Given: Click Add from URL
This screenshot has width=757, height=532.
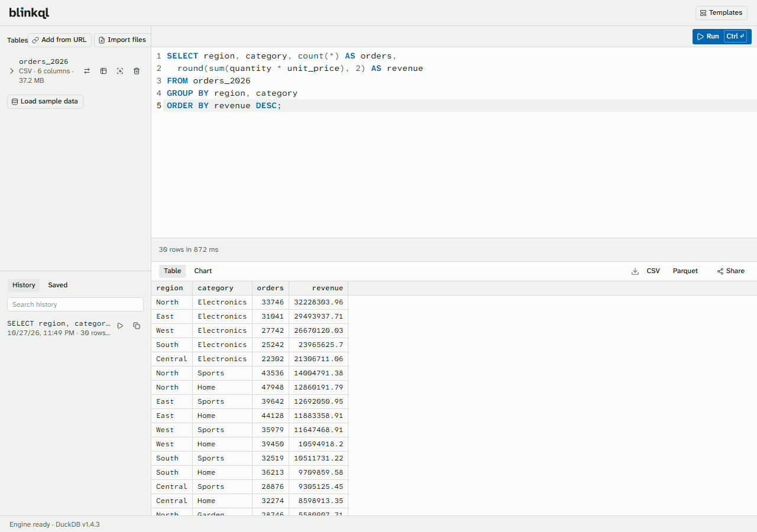Looking at the screenshot, I should 60,40.
